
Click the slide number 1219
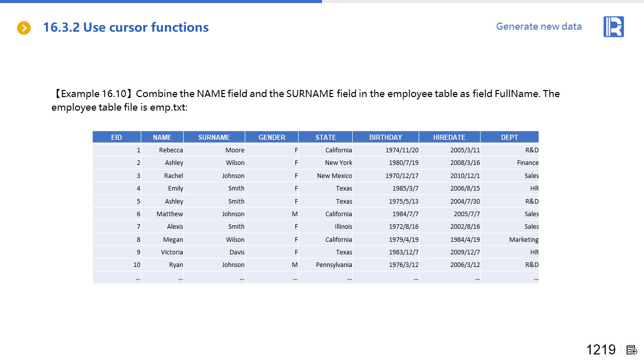tap(601, 350)
